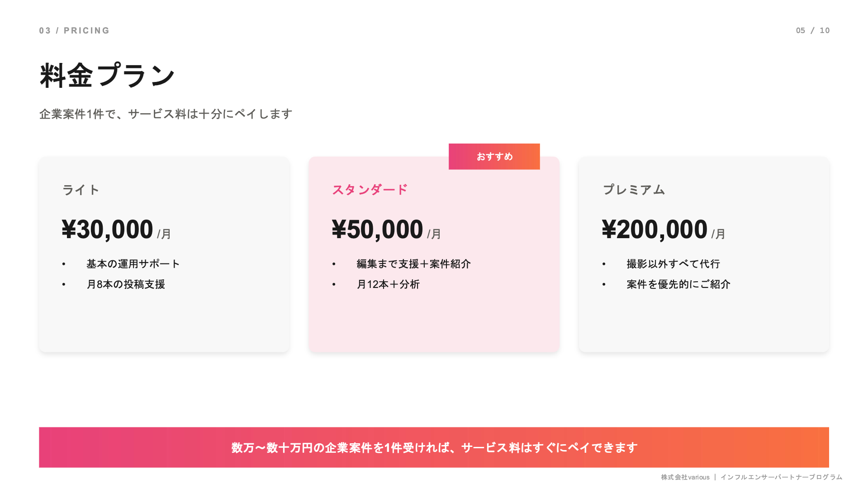This screenshot has height=489, width=868.
Task: Click the ¥30,000 price text
Action: [108, 230]
